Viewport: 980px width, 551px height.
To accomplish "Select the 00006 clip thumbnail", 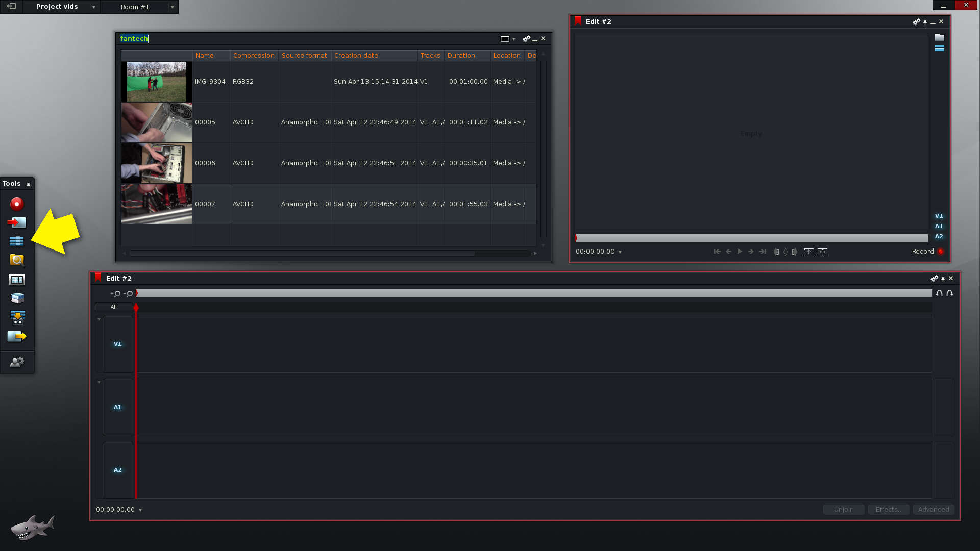I will tap(157, 163).
